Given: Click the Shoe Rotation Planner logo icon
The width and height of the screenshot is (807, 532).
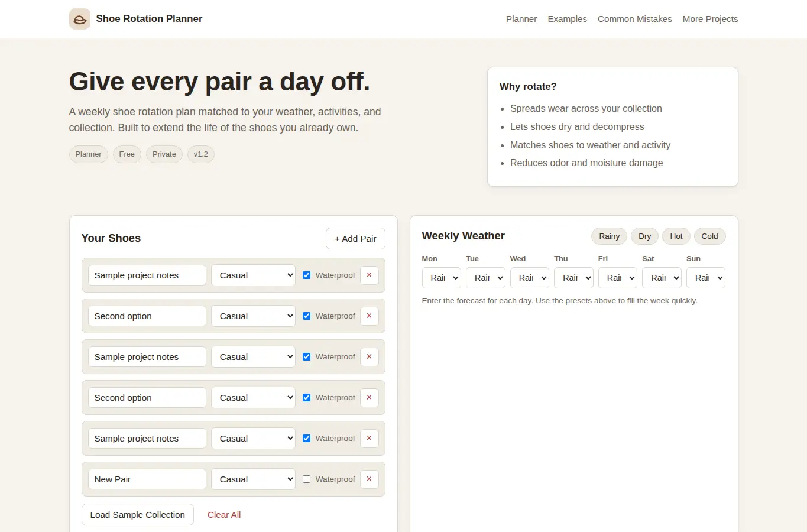Looking at the screenshot, I should tap(80, 19).
